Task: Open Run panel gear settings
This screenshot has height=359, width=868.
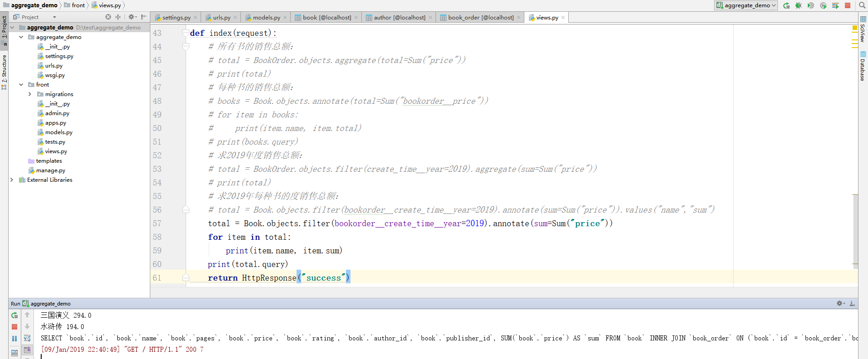Action: click(841, 303)
